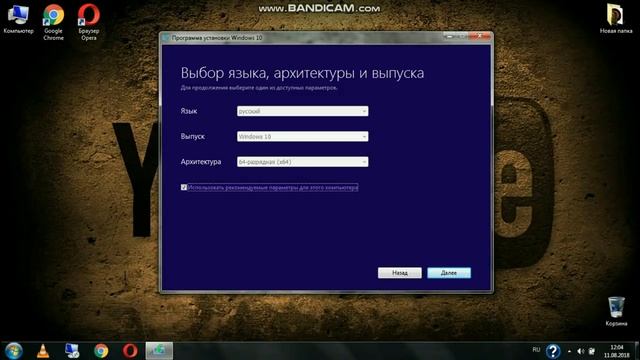Screen dimensions: 640x360
Task: Show hidden tray icons arrow
Action: (x=569, y=351)
